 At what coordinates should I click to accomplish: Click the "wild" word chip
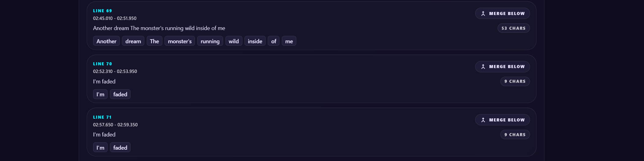[234, 41]
